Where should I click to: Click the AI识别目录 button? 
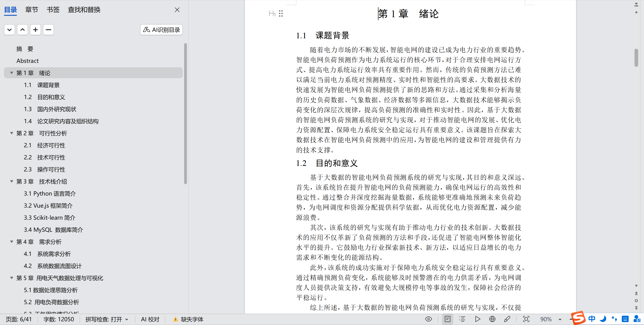pyautogui.click(x=161, y=30)
